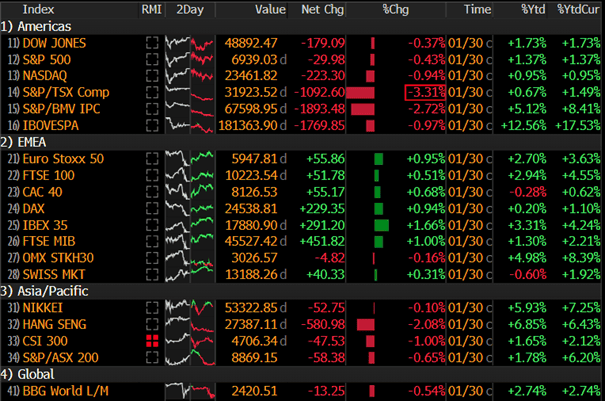Open the DOW JONES 2Day sparkline chart

(190, 45)
